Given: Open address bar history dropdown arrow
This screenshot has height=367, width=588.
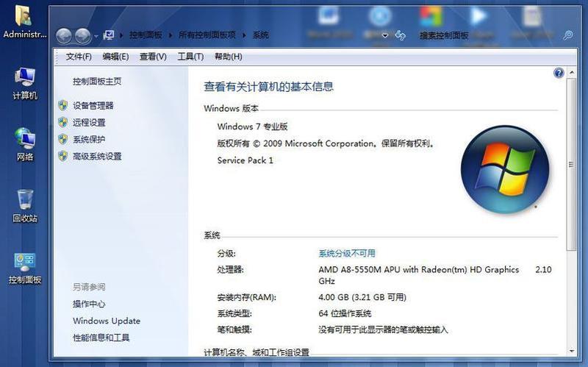Looking at the screenshot, I should coord(385,35).
